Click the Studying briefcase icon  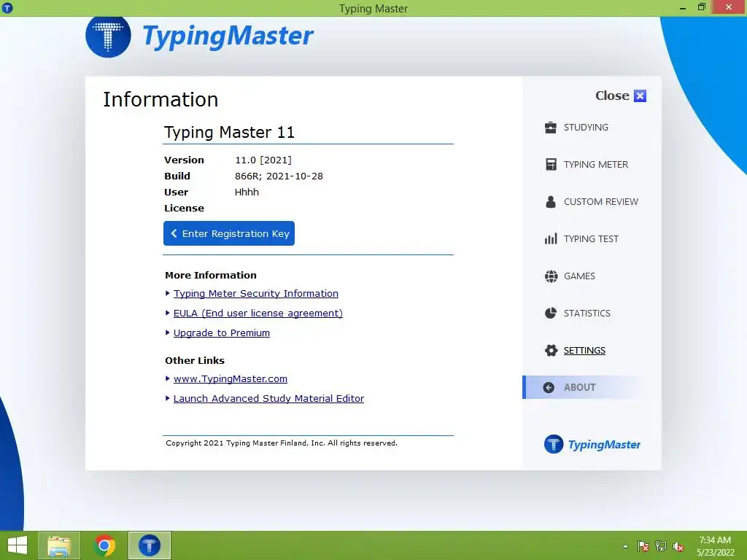(x=550, y=127)
